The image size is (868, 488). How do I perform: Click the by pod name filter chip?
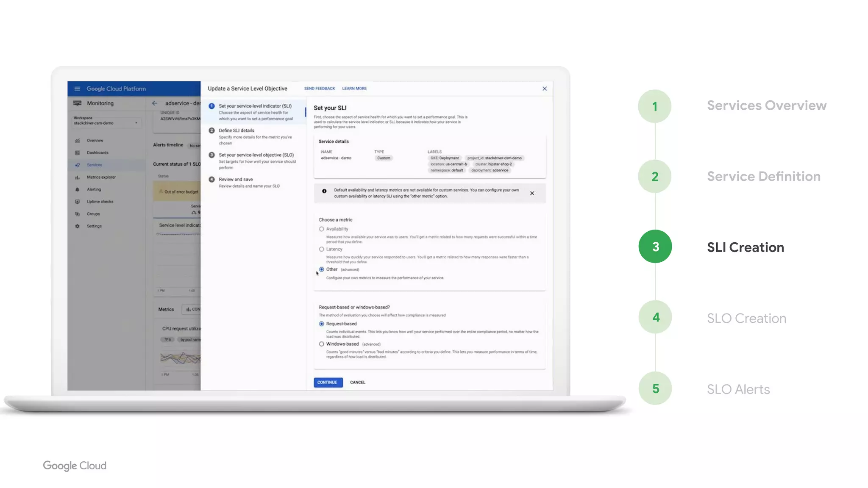click(x=189, y=340)
